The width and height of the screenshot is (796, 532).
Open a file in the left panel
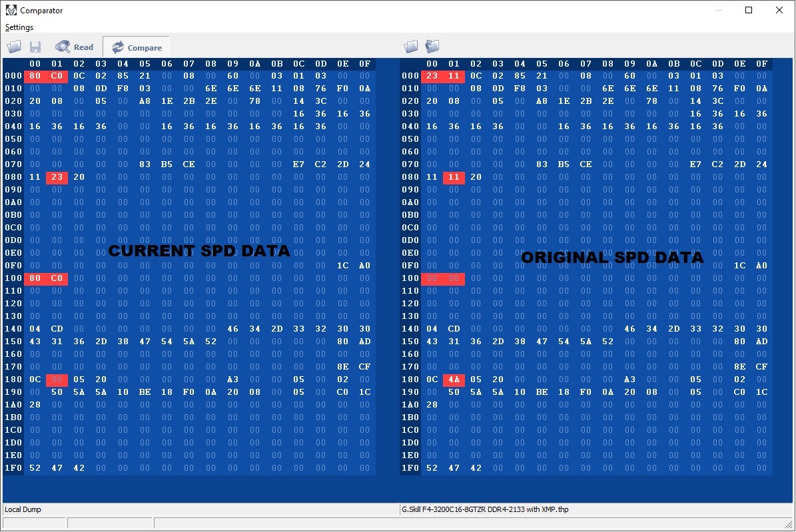click(14, 47)
